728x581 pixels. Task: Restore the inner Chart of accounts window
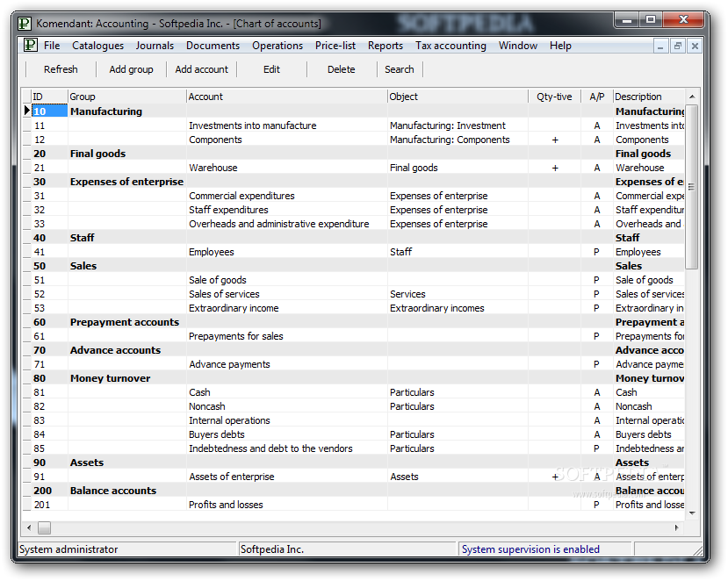[677, 46]
